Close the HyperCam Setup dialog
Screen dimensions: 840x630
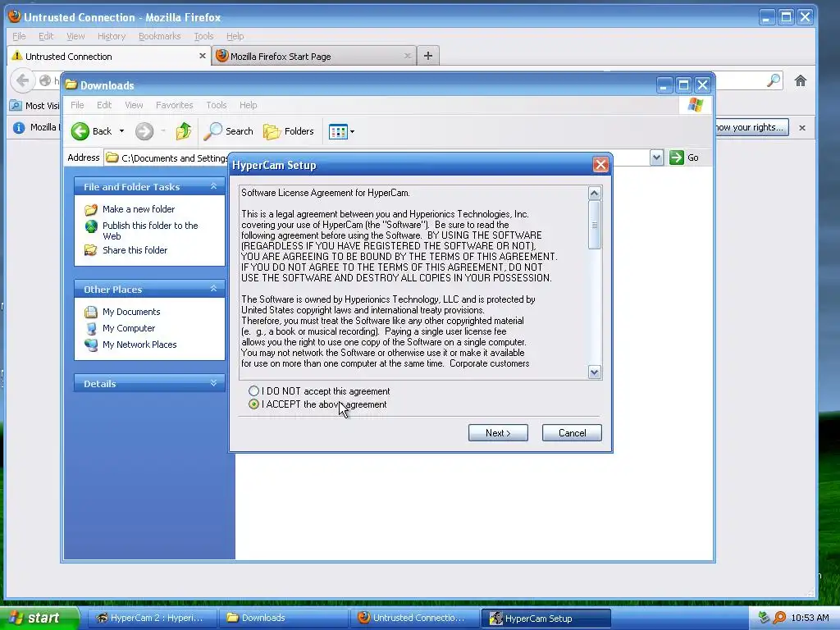[x=600, y=165]
